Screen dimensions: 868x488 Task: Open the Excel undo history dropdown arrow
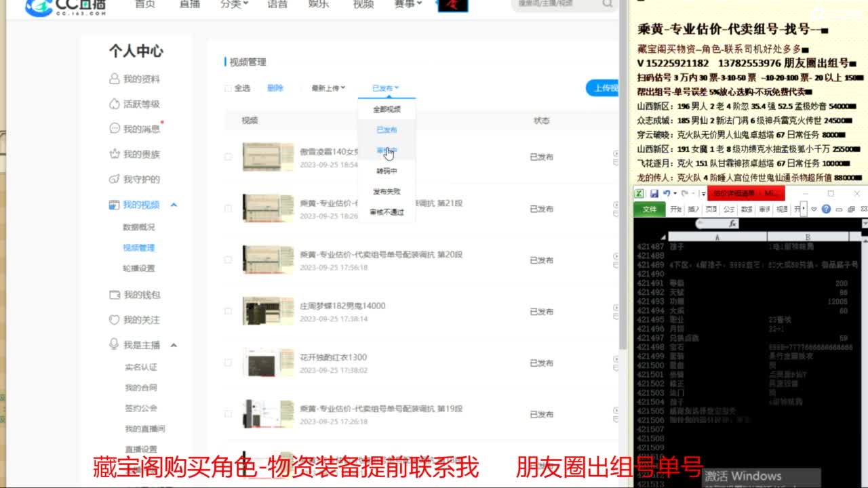[x=675, y=193]
